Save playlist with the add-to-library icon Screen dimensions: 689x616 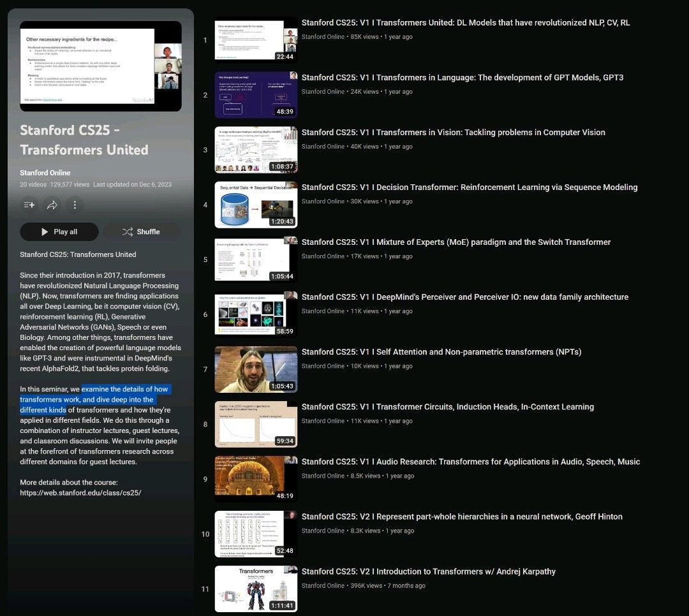point(29,205)
